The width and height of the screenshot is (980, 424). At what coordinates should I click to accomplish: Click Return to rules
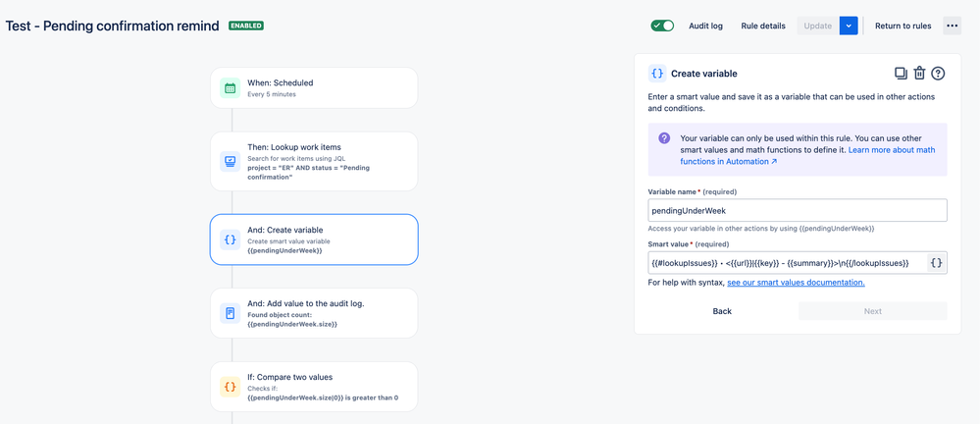point(903,26)
